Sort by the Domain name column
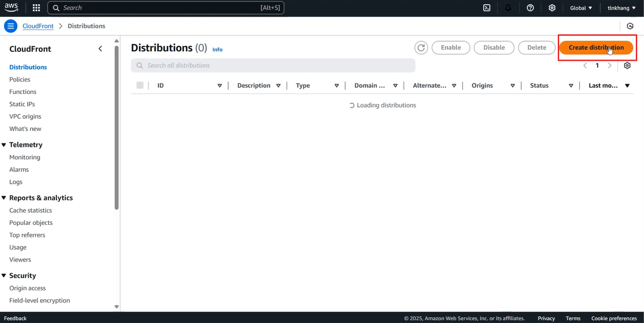Image resolution: width=644 pixels, height=323 pixels. pos(395,85)
